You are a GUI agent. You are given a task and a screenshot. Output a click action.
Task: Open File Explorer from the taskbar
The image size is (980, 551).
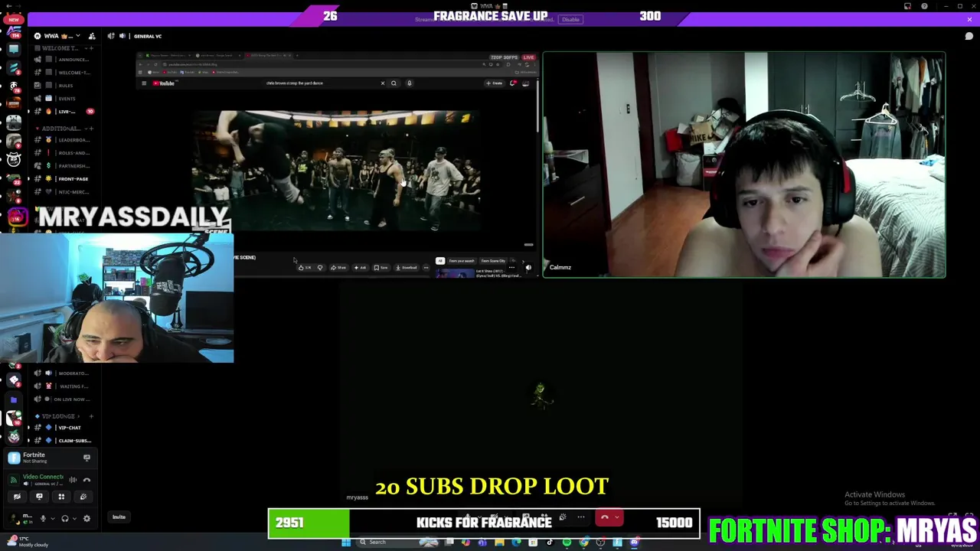click(x=499, y=543)
